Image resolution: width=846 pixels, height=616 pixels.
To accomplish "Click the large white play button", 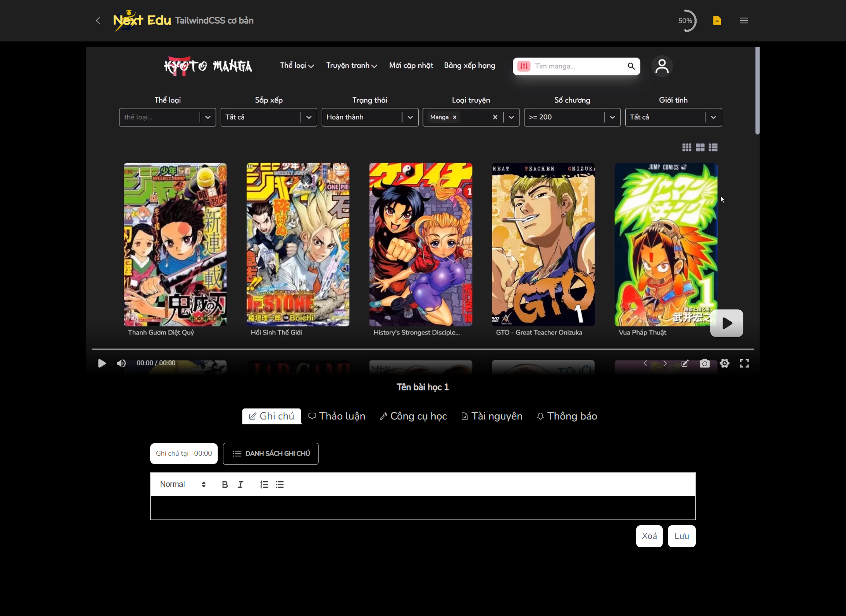I will (x=727, y=323).
